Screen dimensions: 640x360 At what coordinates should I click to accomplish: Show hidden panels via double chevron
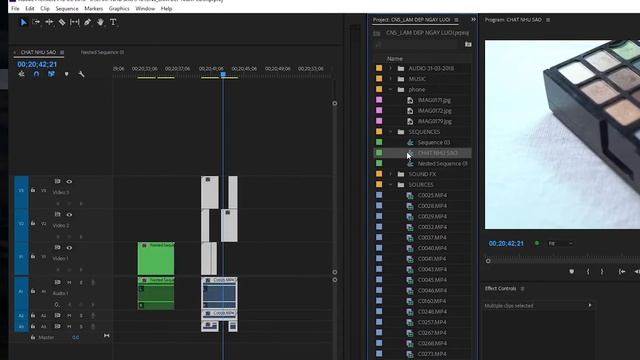[x=473, y=19]
